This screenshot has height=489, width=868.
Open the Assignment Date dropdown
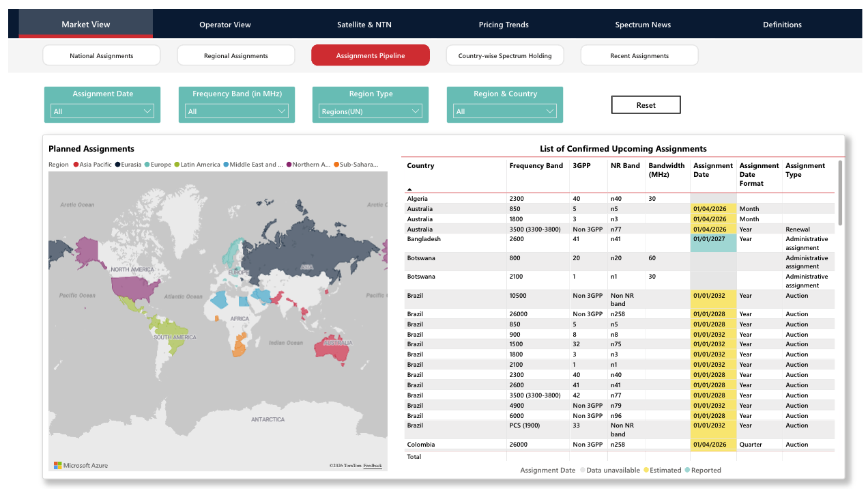[x=102, y=111]
